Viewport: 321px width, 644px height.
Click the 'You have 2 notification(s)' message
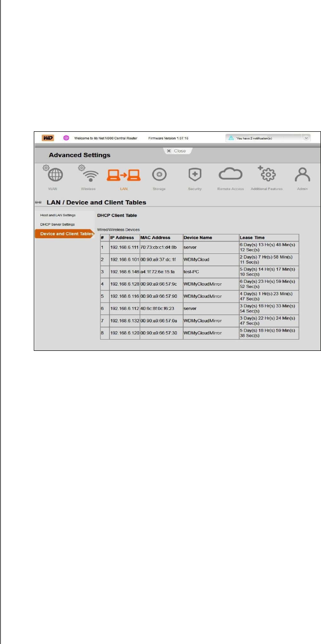[254, 138]
